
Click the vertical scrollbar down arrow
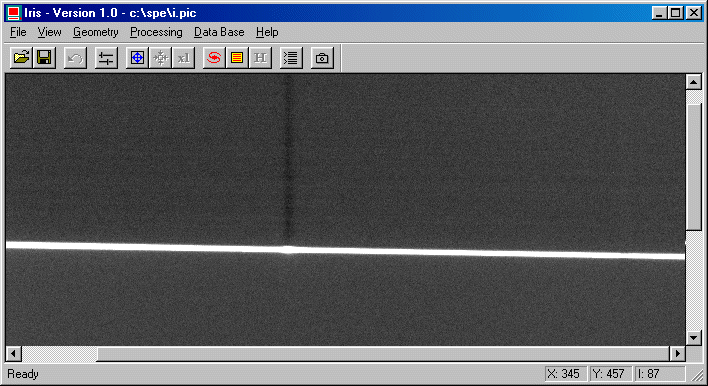694,338
